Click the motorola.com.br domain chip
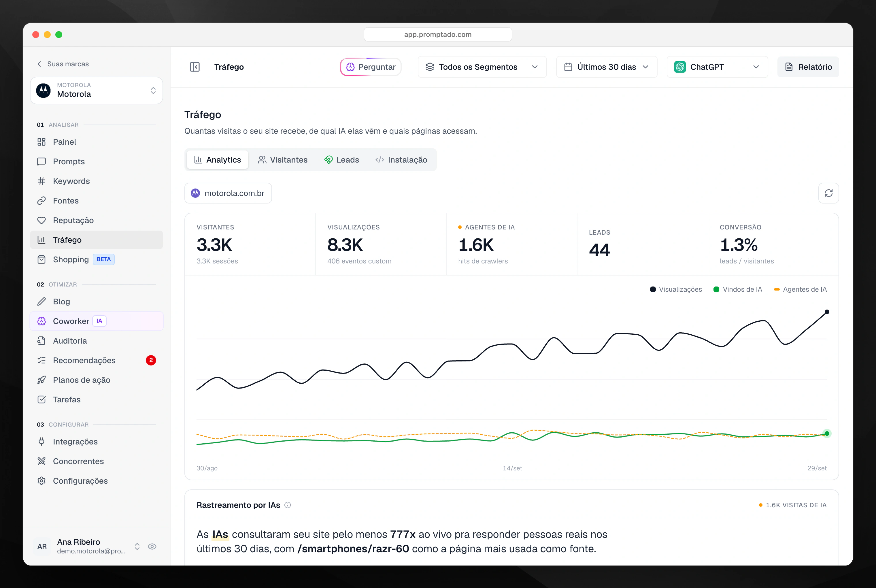The image size is (876, 588). click(228, 193)
